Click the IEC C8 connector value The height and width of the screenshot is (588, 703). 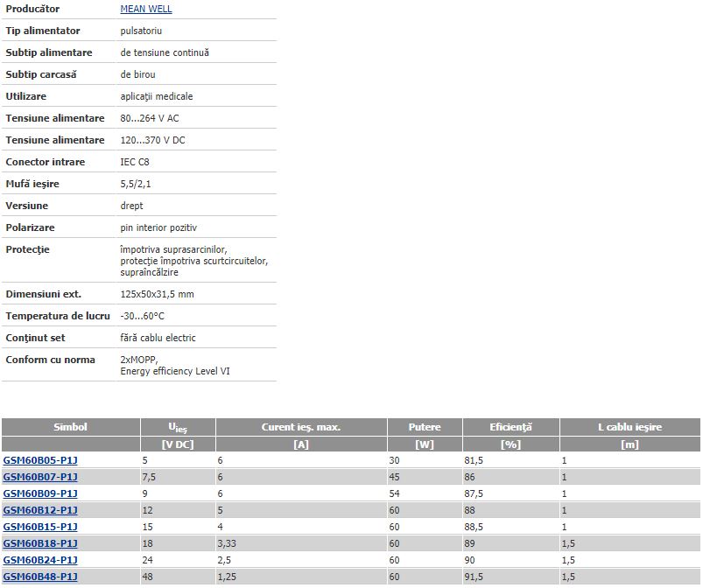coord(134,162)
